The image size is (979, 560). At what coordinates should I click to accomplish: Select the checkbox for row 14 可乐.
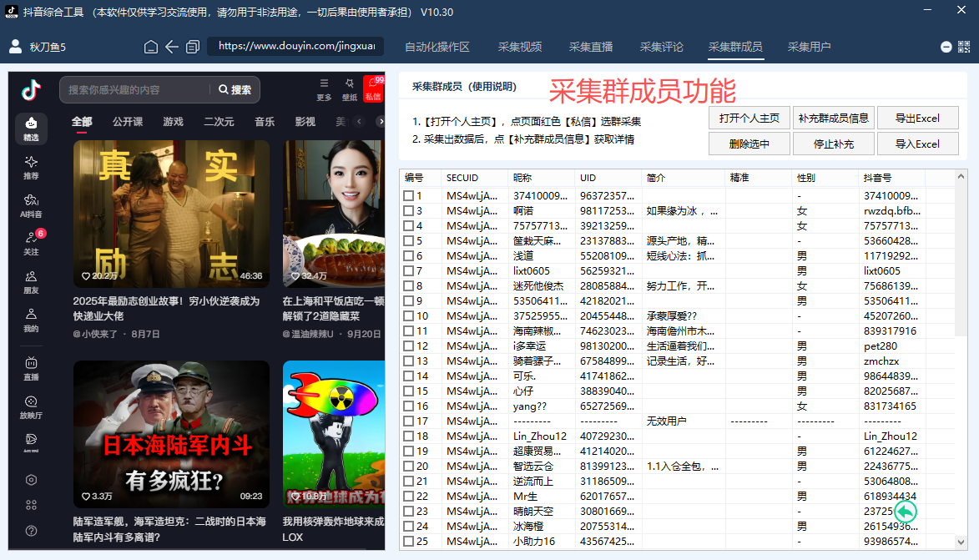pos(408,376)
